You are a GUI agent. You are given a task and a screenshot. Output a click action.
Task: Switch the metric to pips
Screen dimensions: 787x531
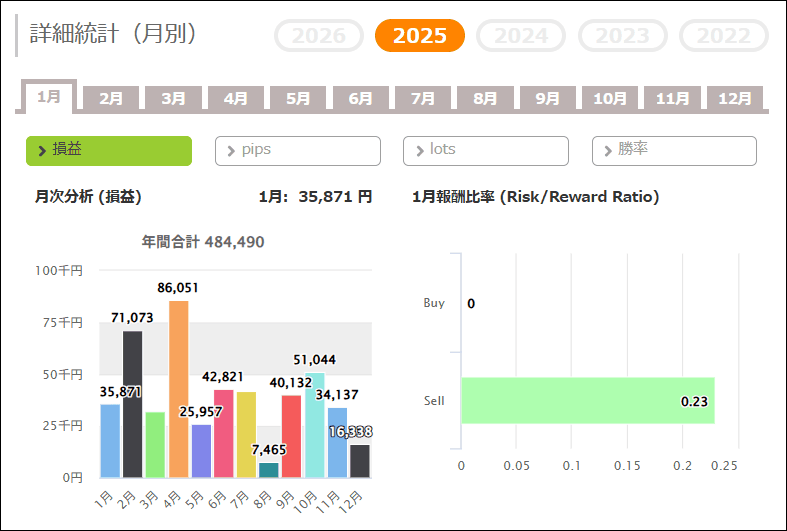(297, 150)
